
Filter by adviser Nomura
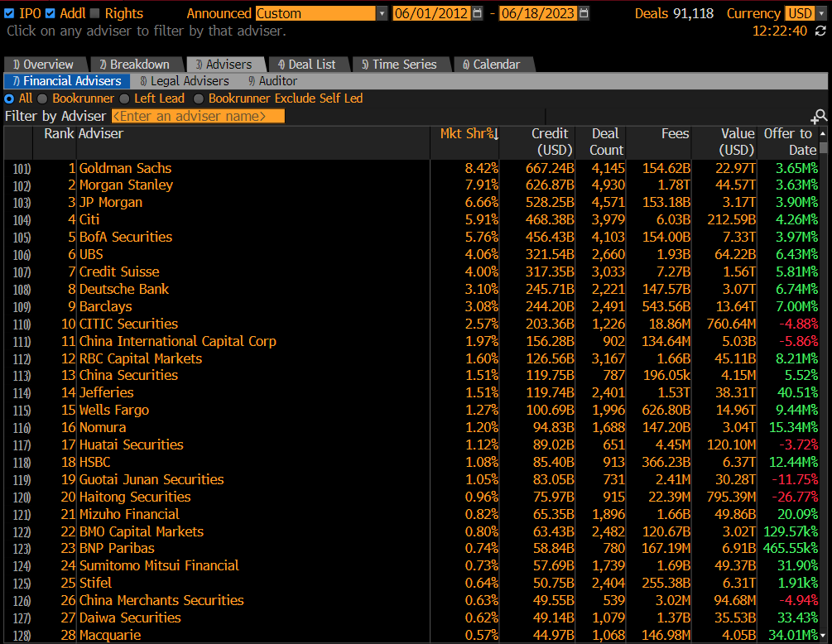[x=103, y=428]
